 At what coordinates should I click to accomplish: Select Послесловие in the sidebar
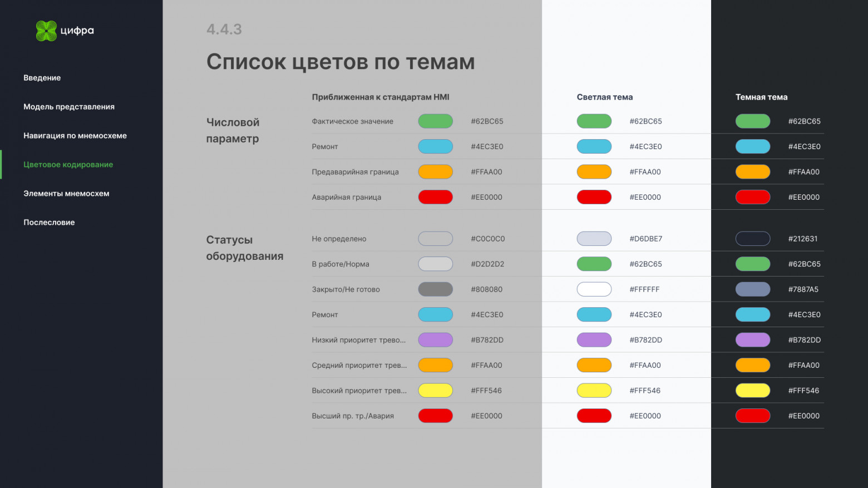click(x=49, y=222)
